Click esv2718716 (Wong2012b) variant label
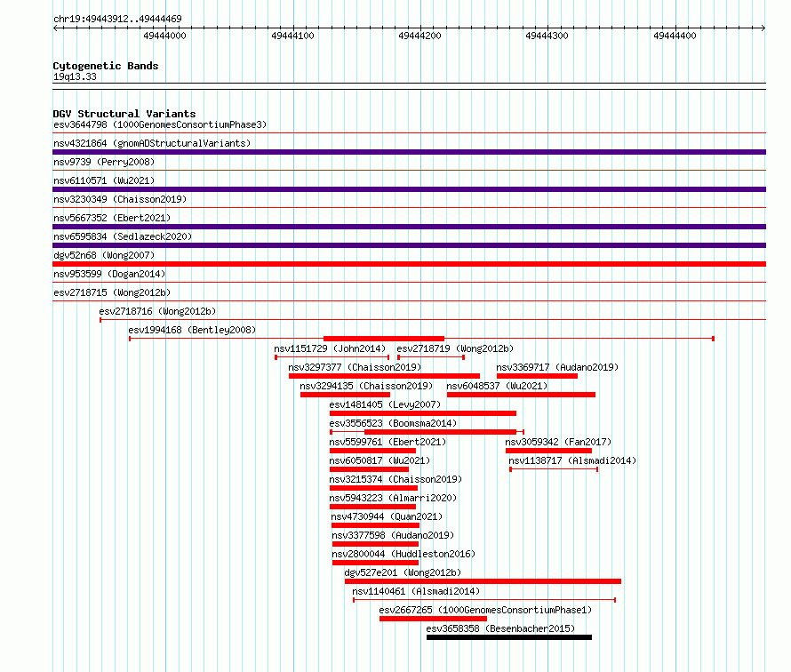The height and width of the screenshot is (672, 791). coord(157,311)
